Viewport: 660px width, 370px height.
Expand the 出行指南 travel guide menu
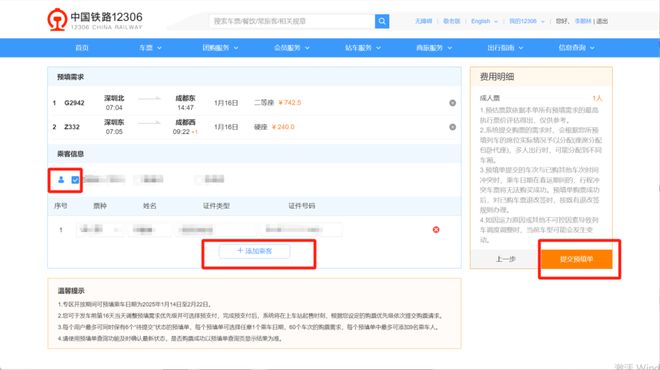click(x=505, y=48)
